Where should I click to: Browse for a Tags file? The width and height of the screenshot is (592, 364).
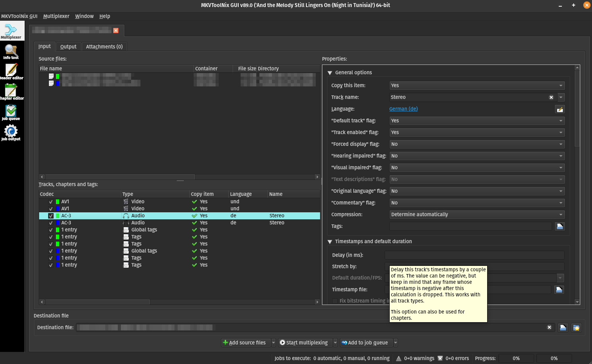pos(560,226)
